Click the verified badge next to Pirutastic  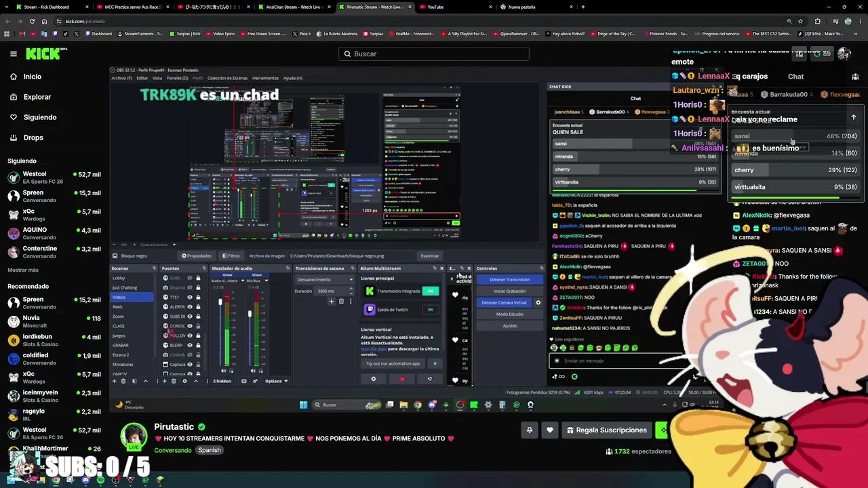pos(201,427)
